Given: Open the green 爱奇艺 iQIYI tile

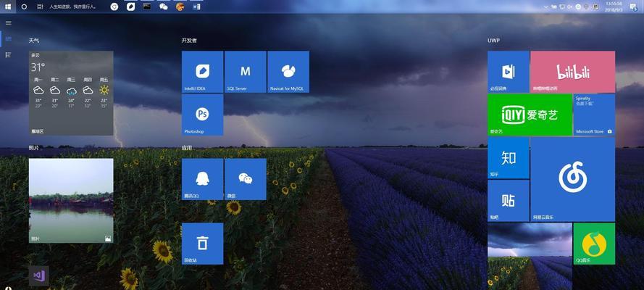Looking at the screenshot, I should [530, 115].
